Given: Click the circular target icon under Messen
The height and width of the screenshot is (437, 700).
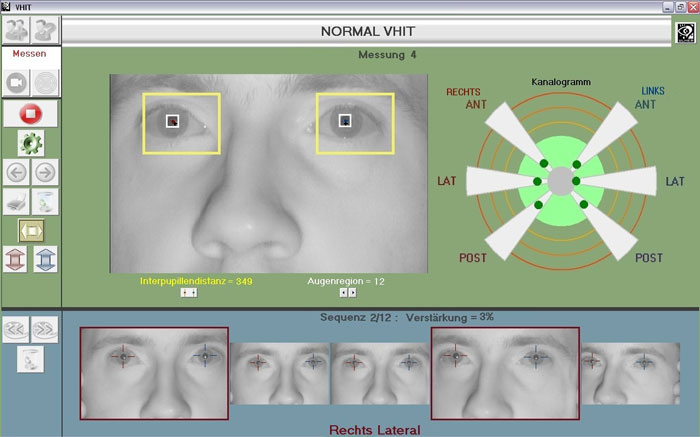Looking at the screenshot, I should (x=46, y=83).
